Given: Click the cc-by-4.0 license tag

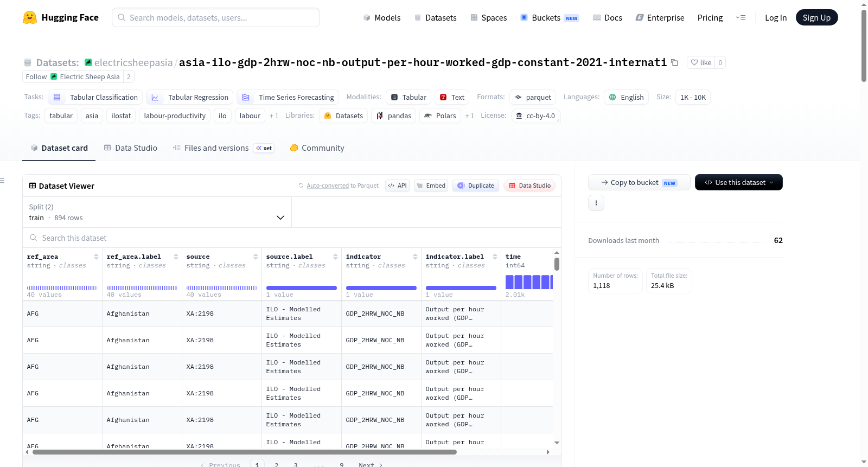Looking at the screenshot, I should pos(536,116).
